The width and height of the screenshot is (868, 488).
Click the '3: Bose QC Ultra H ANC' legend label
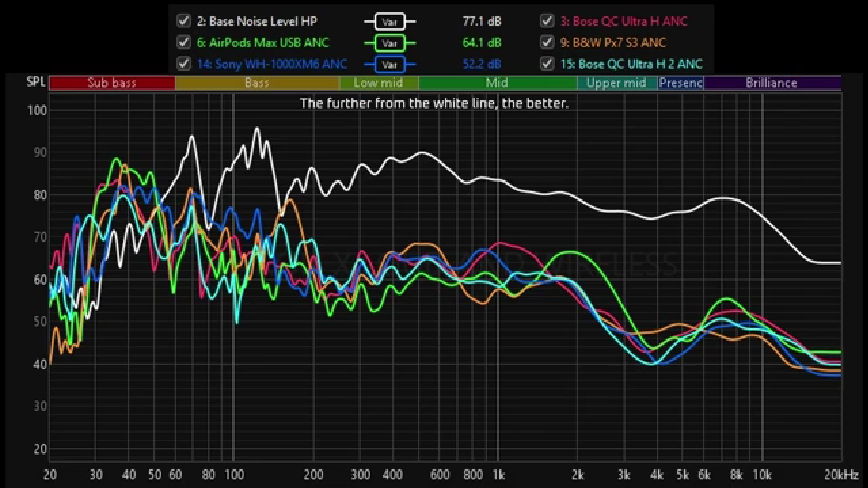[624, 21]
